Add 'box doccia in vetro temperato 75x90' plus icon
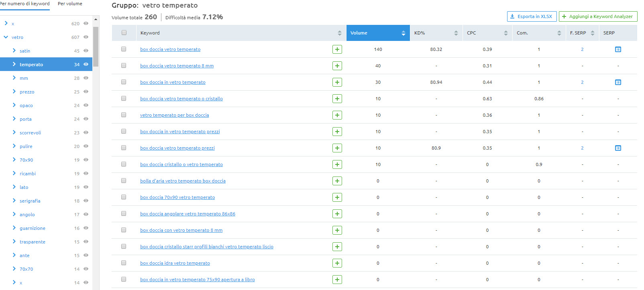The image size is (644, 290). click(337, 280)
